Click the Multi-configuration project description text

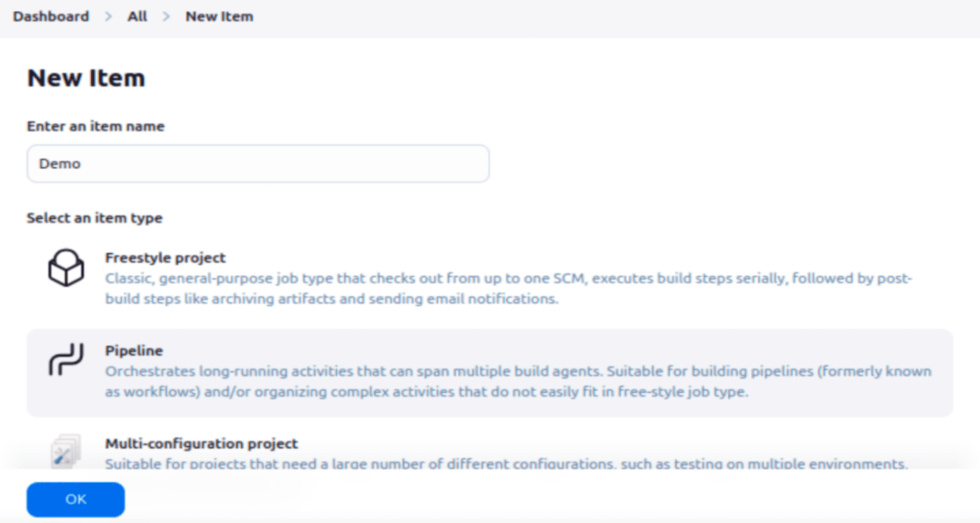[506, 463]
